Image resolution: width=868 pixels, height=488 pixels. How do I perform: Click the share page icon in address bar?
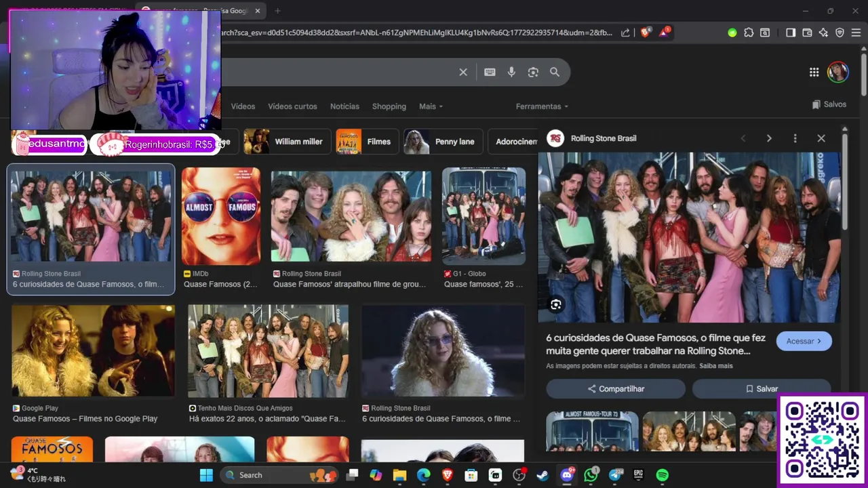coord(625,33)
